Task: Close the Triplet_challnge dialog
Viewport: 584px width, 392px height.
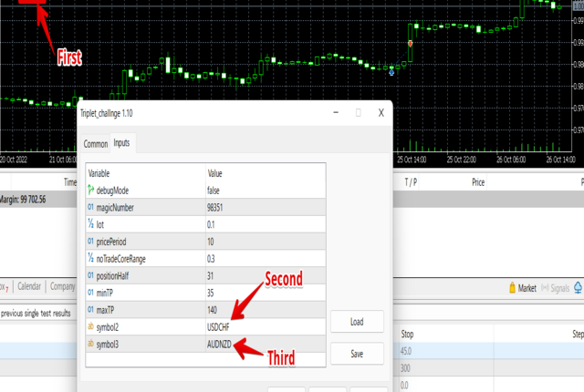Action: (x=381, y=113)
